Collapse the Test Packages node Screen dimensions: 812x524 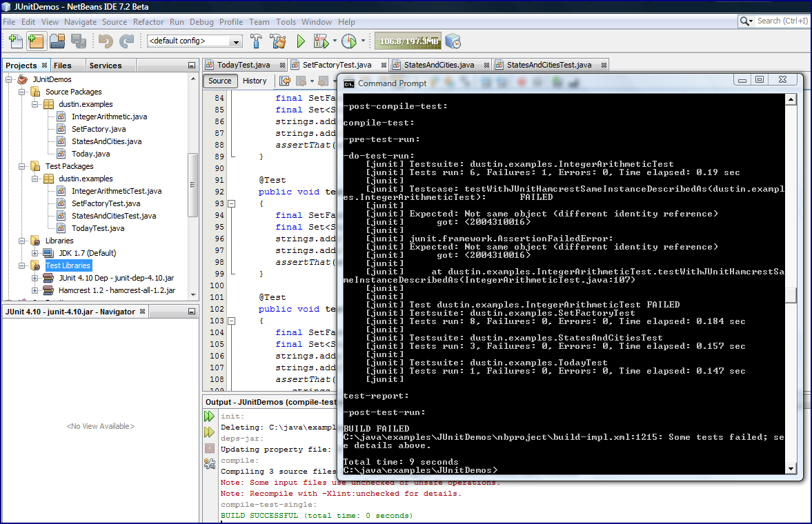click(22, 166)
